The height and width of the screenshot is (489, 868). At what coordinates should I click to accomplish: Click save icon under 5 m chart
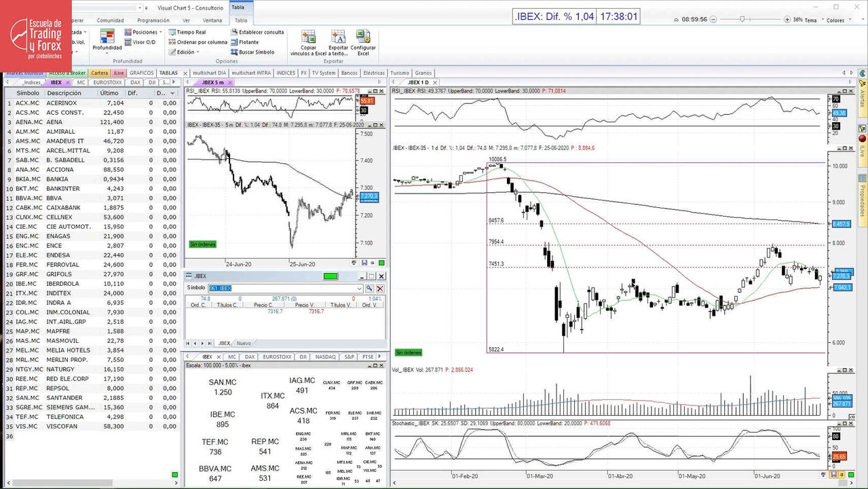click(x=364, y=263)
